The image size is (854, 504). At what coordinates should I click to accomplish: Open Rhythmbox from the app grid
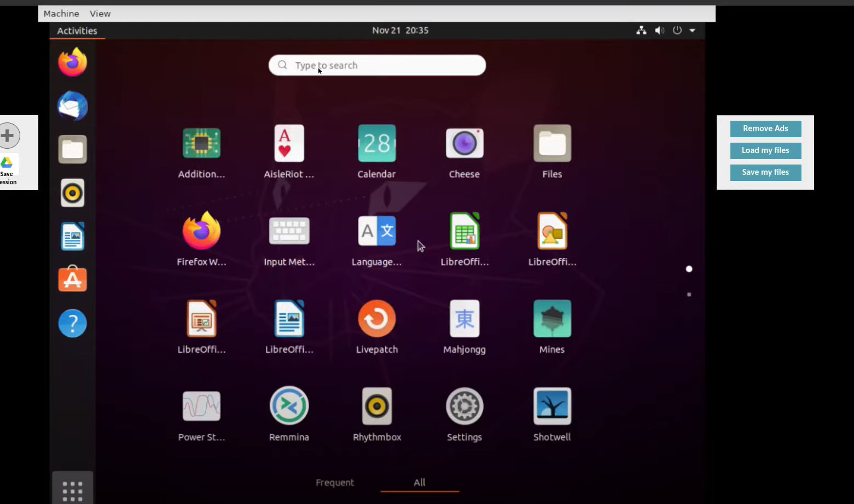click(376, 415)
